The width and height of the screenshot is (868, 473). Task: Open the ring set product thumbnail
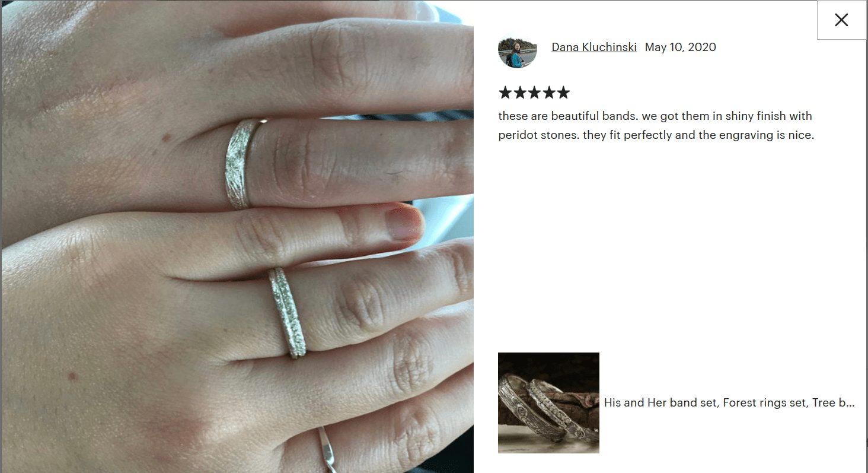[548, 403]
